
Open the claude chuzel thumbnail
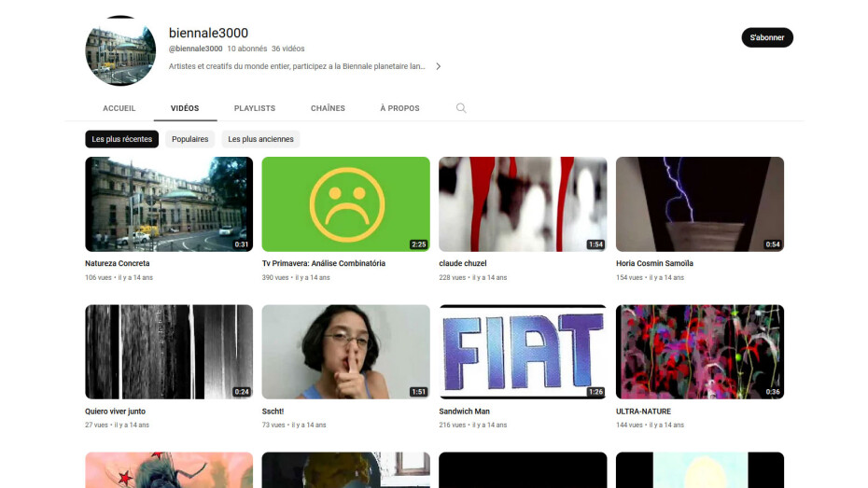tap(523, 204)
